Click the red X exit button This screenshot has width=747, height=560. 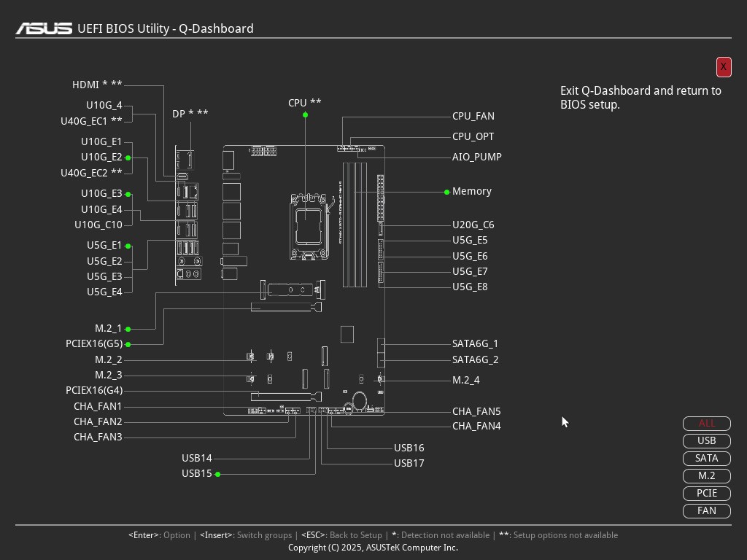[x=723, y=67]
